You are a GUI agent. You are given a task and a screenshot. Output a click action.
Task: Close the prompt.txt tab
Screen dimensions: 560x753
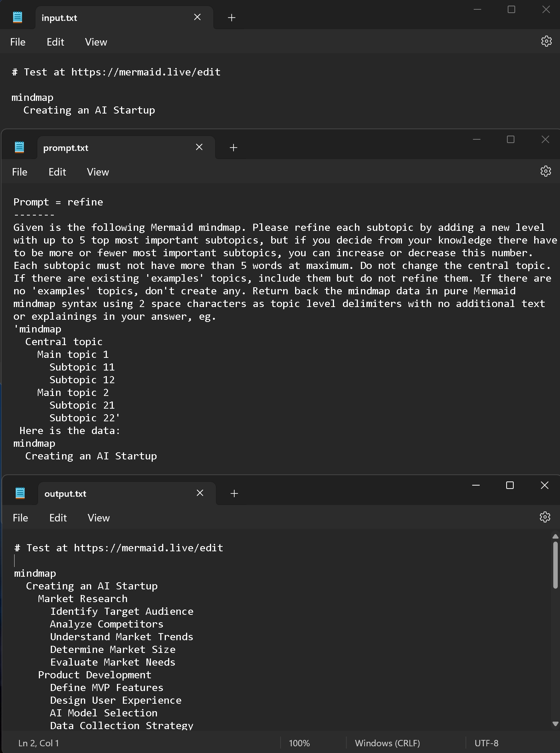pyautogui.click(x=199, y=147)
